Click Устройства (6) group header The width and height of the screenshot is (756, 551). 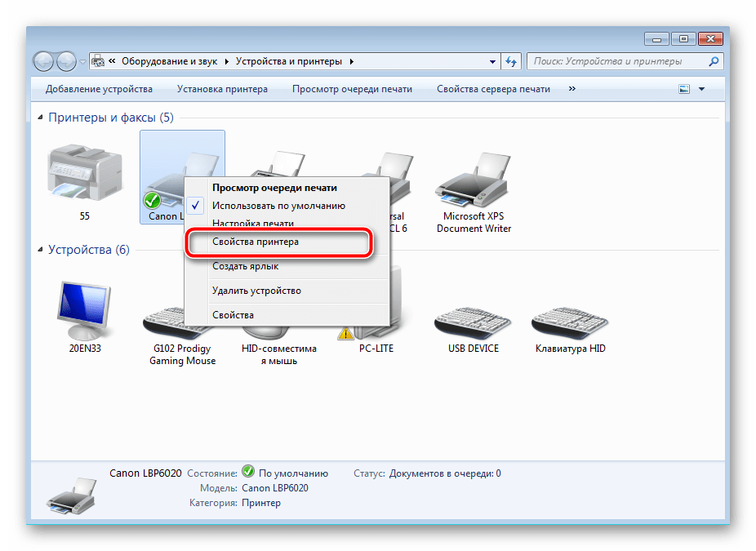(x=89, y=249)
